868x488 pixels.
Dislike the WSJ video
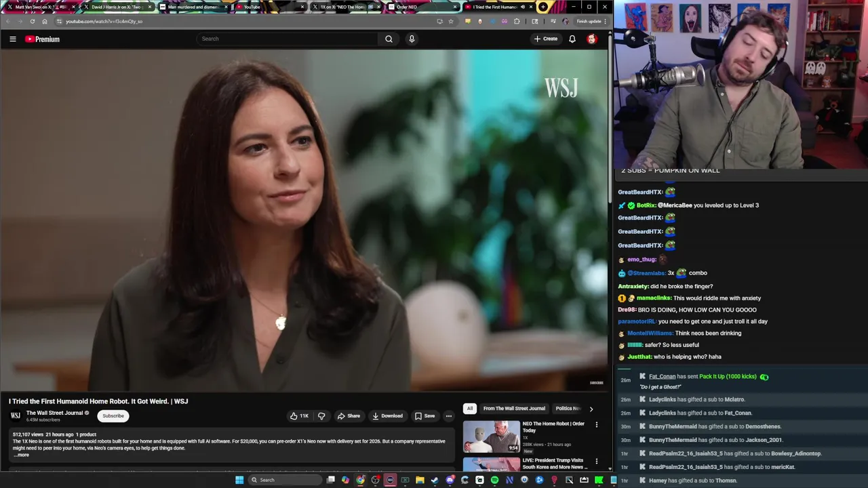coord(321,416)
